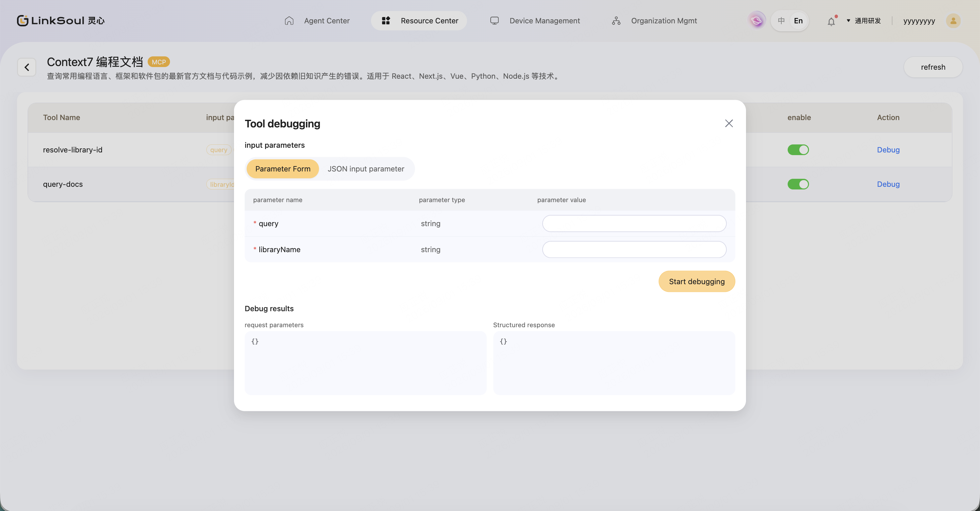Click the request parameters result box
Screen dimensions: 980x511
365,363
